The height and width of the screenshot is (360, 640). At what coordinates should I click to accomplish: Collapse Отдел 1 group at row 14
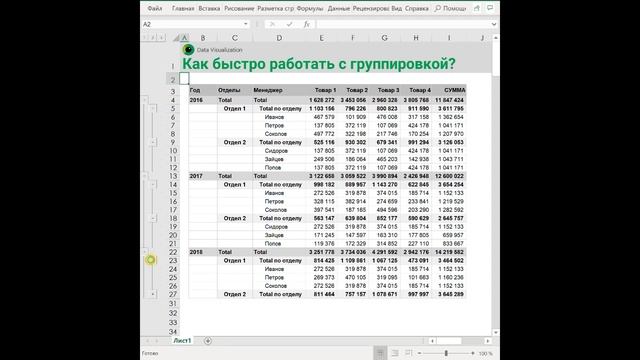point(153,184)
